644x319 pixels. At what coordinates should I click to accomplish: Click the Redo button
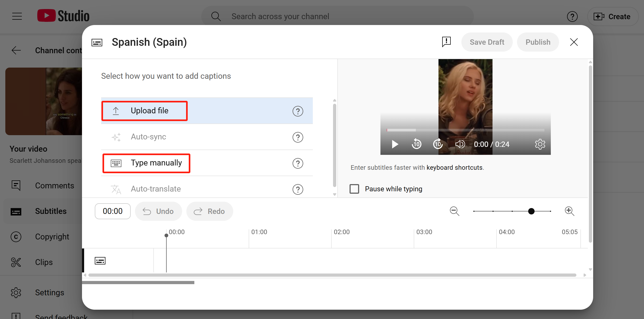pos(210,211)
